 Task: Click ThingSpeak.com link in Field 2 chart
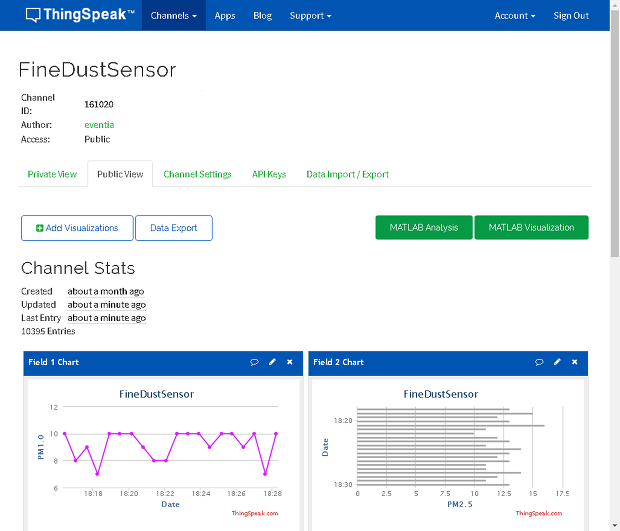pos(539,513)
